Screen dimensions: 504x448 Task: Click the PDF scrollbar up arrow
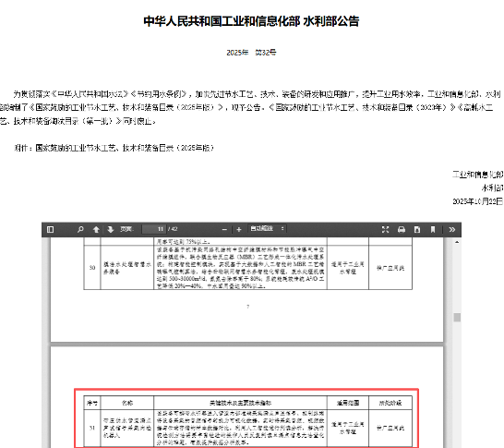coord(457,242)
